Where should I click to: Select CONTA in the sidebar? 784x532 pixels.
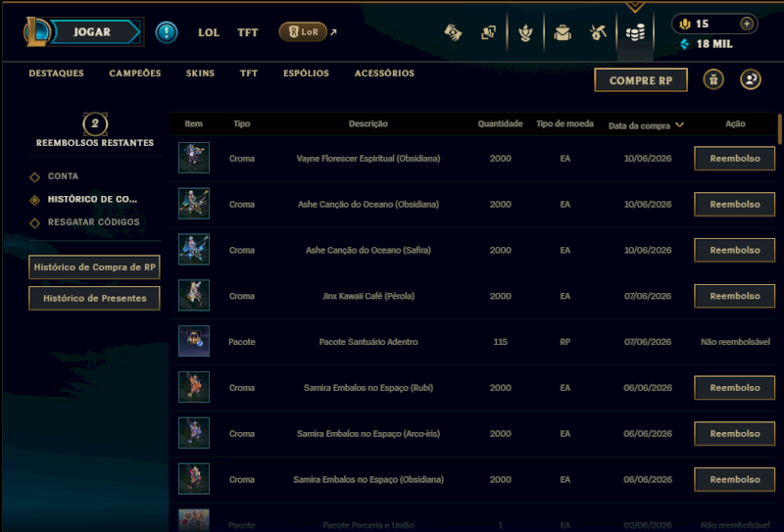pyautogui.click(x=63, y=176)
